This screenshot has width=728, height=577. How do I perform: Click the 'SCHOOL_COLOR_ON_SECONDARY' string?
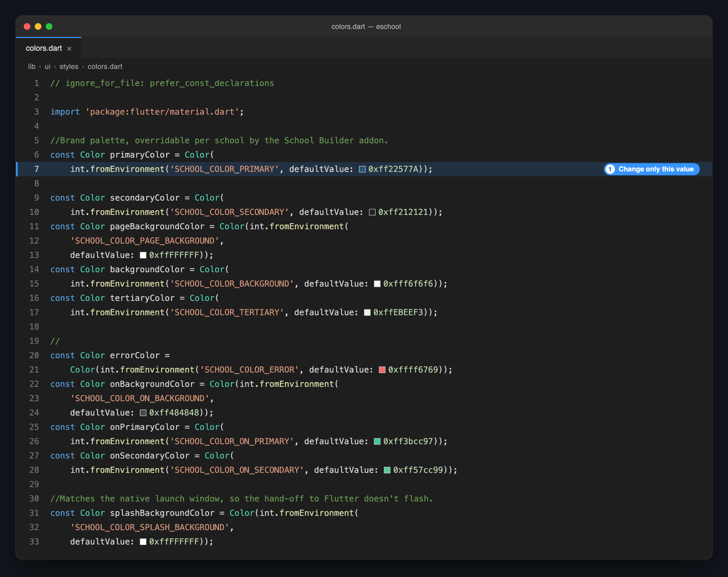(x=237, y=470)
